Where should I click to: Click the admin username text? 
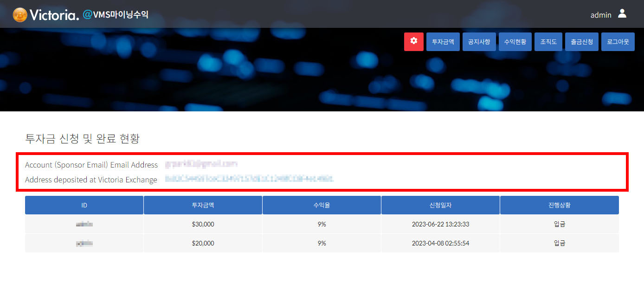click(x=600, y=15)
